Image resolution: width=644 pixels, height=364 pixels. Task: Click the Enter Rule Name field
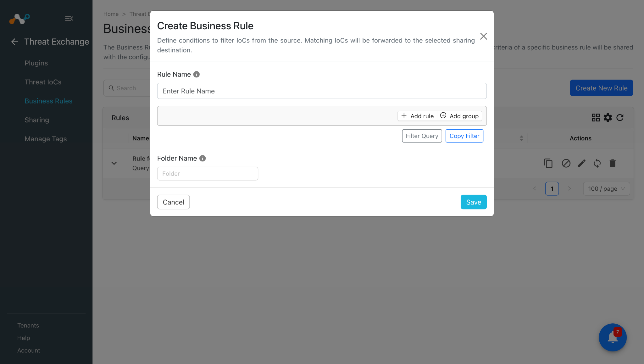click(322, 91)
